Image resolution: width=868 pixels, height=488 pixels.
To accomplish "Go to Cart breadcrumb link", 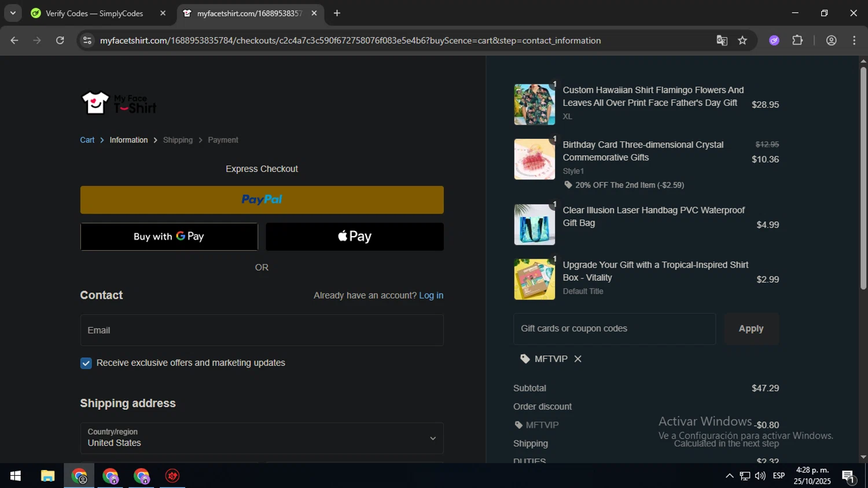I will [x=87, y=140].
